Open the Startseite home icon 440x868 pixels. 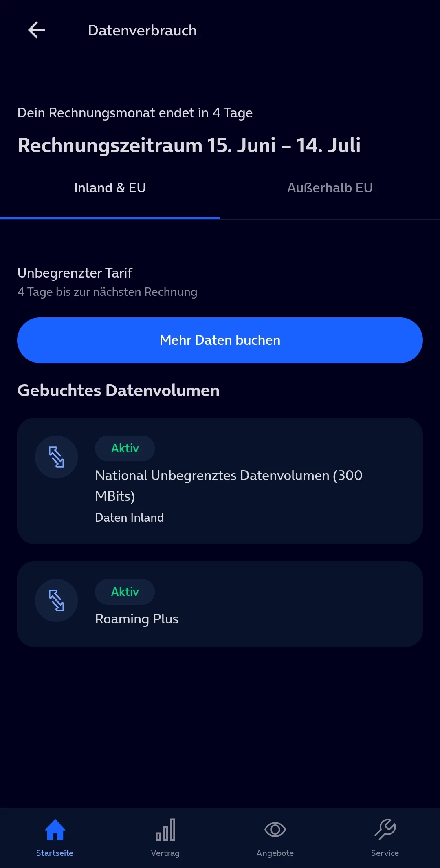pos(55,830)
